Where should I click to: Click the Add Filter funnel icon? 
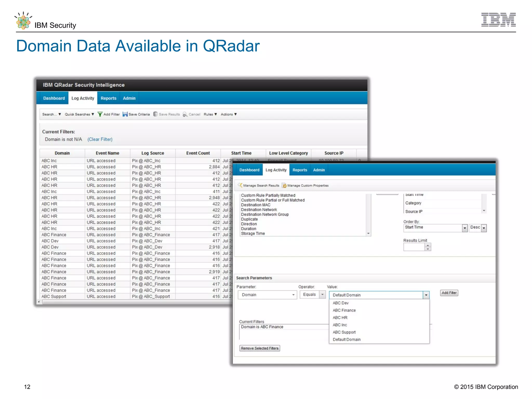point(100,114)
